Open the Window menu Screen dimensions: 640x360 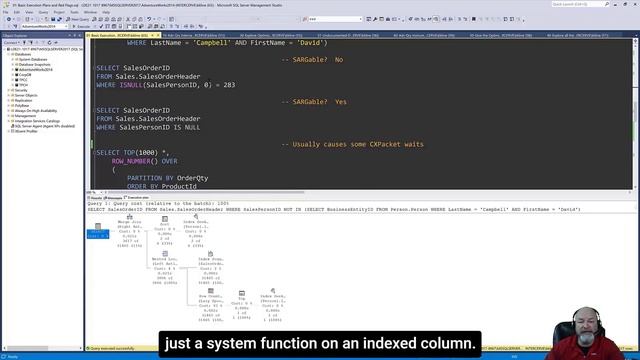coord(90,12)
